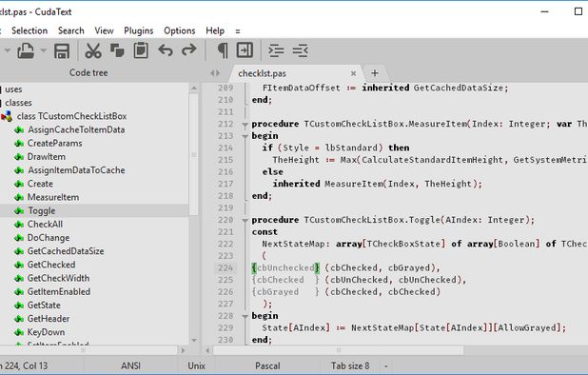This screenshot has height=375, width=588.
Task: Toggle unprinted characters pilcrow icon
Action: click(223, 50)
